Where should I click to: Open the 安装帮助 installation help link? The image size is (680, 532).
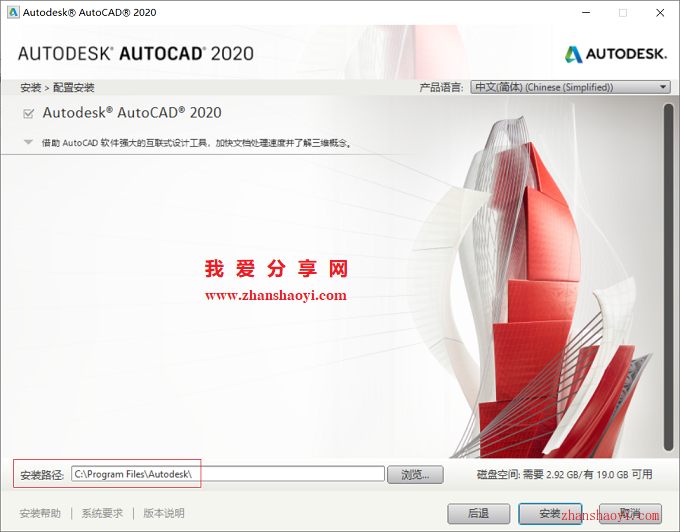pyautogui.click(x=40, y=513)
